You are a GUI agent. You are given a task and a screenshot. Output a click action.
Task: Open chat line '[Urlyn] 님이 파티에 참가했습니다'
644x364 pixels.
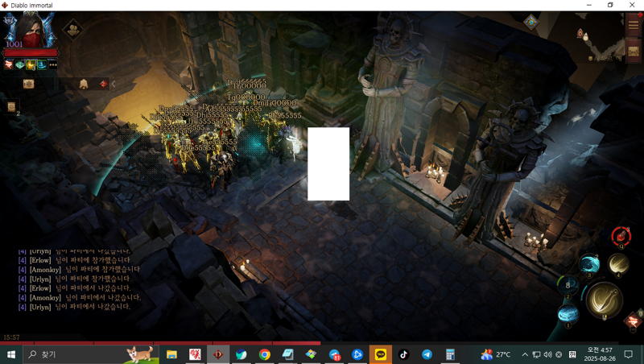[x=74, y=279]
